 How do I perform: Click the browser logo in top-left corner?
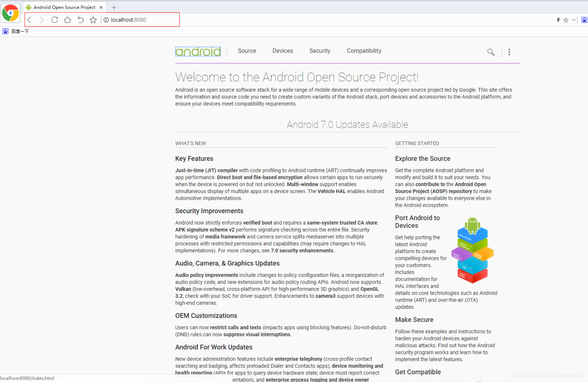point(10,13)
